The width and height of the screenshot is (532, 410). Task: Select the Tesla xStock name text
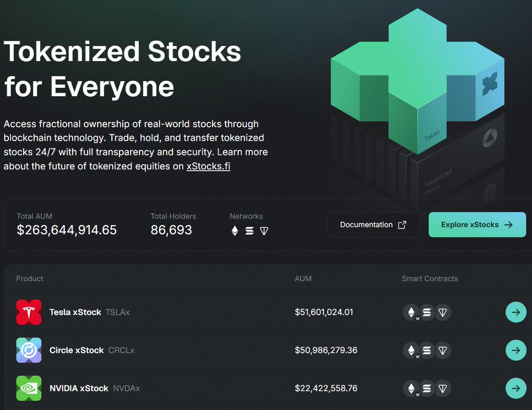click(75, 312)
